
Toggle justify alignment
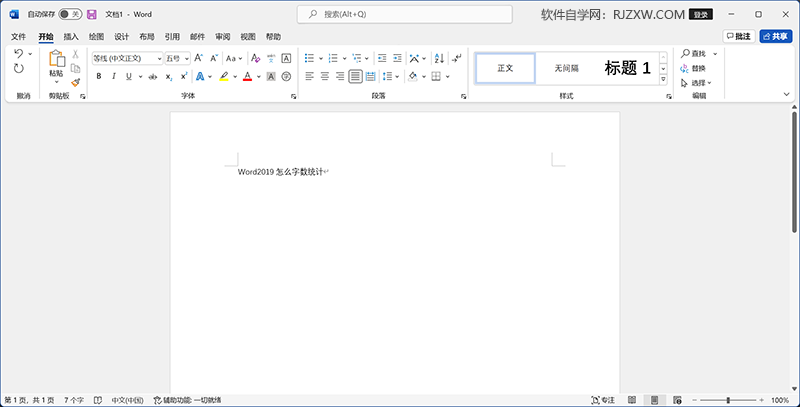pos(355,77)
